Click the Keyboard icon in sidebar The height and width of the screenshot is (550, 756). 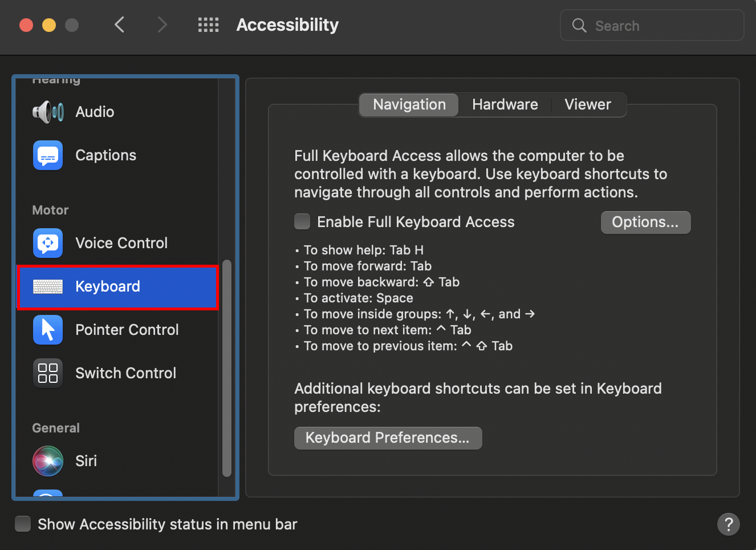pyautogui.click(x=48, y=286)
